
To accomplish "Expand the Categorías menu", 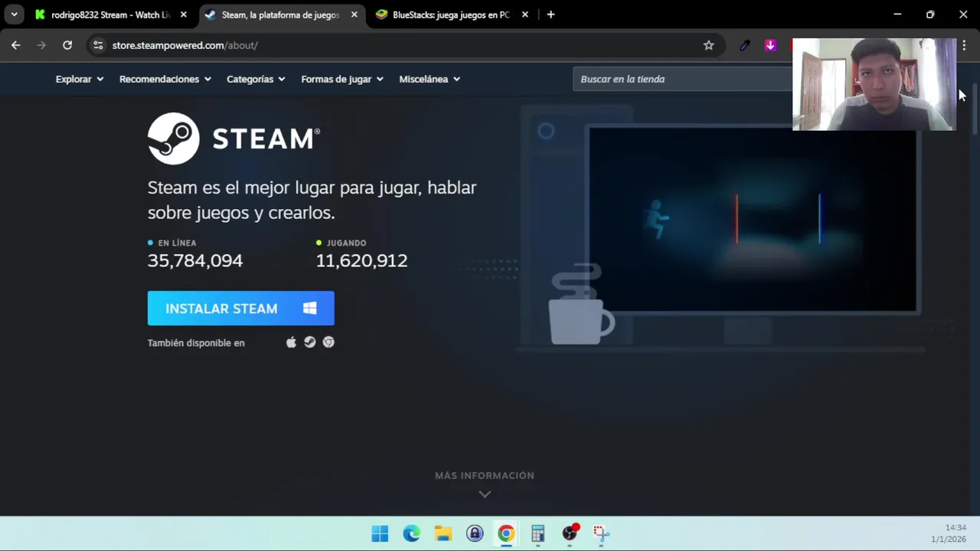I will coord(256,79).
